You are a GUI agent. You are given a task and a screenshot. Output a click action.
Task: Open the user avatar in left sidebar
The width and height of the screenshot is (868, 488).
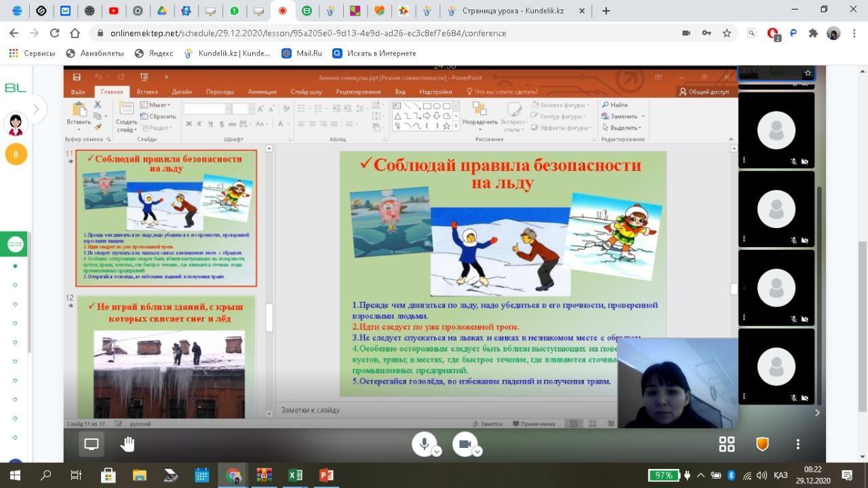pos(16,125)
